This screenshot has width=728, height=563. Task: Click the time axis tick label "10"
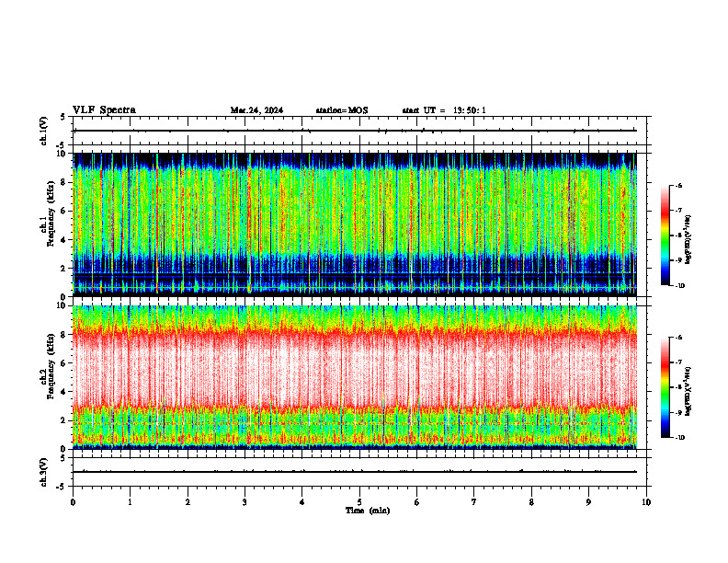[x=646, y=502]
